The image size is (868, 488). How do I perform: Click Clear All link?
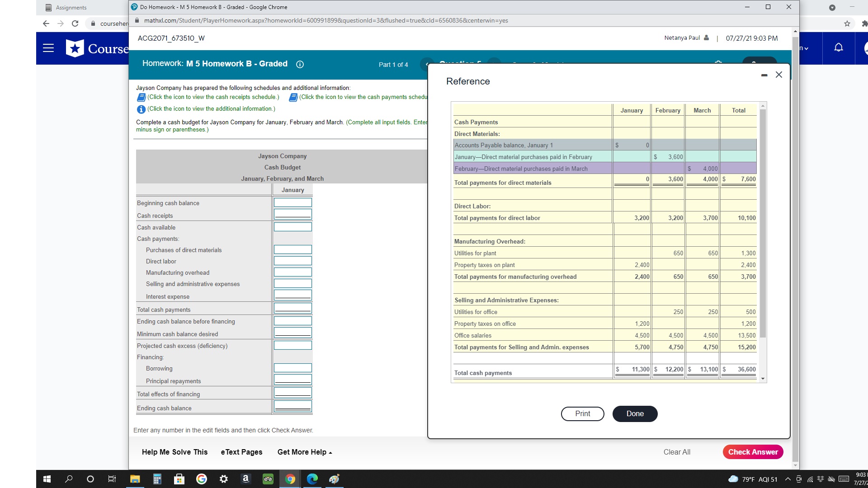click(676, 452)
